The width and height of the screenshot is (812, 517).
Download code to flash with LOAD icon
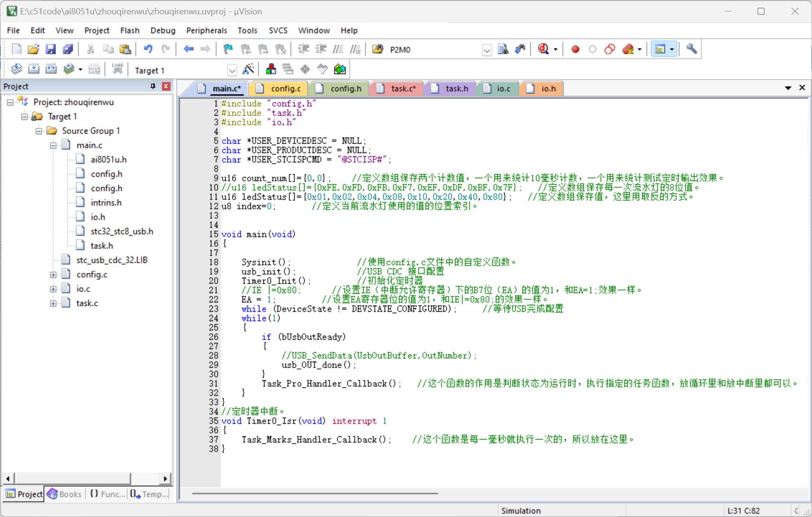[117, 69]
